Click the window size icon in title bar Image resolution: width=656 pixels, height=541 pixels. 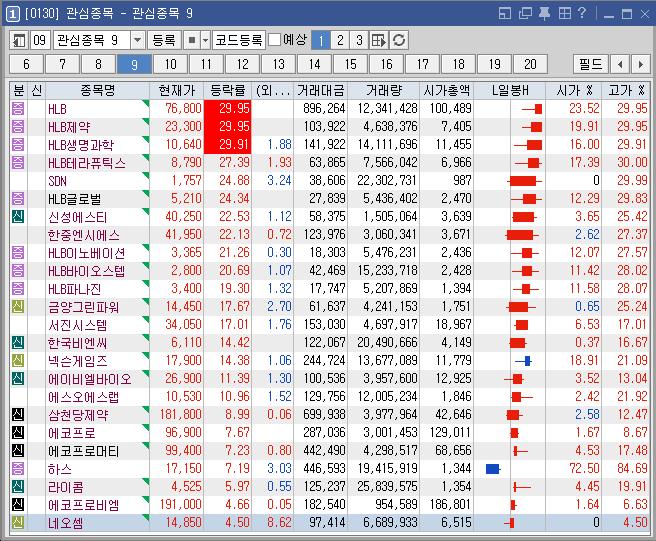click(x=505, y=13)
